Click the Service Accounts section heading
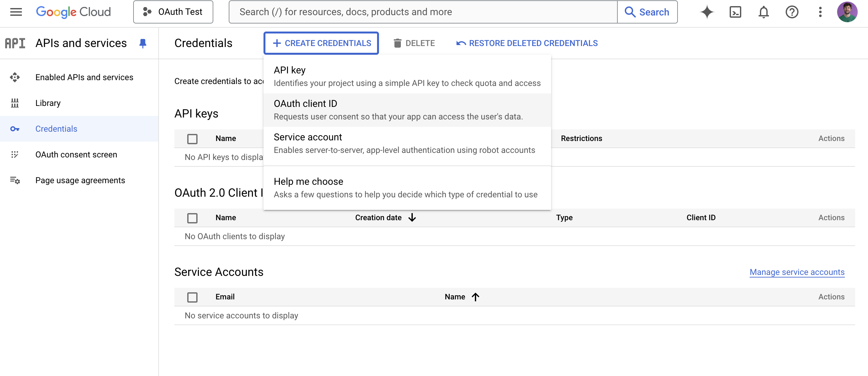 click(x=219, y=272)
